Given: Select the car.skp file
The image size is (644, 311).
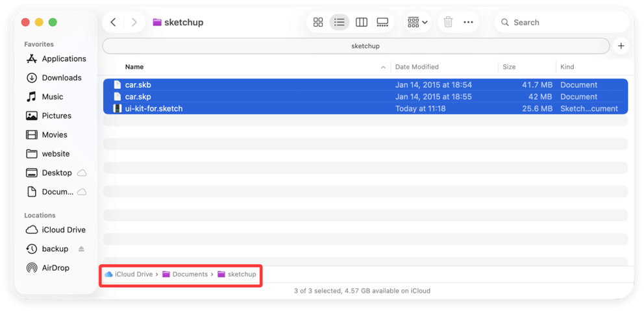Looking at the screenshot, I should (365, 97).
